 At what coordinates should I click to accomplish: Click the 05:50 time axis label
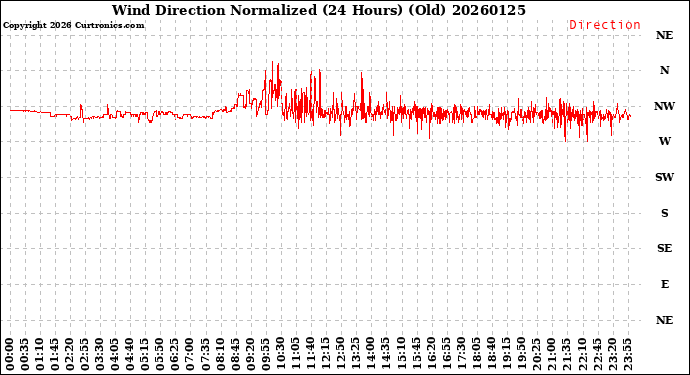tap(160, 355)
